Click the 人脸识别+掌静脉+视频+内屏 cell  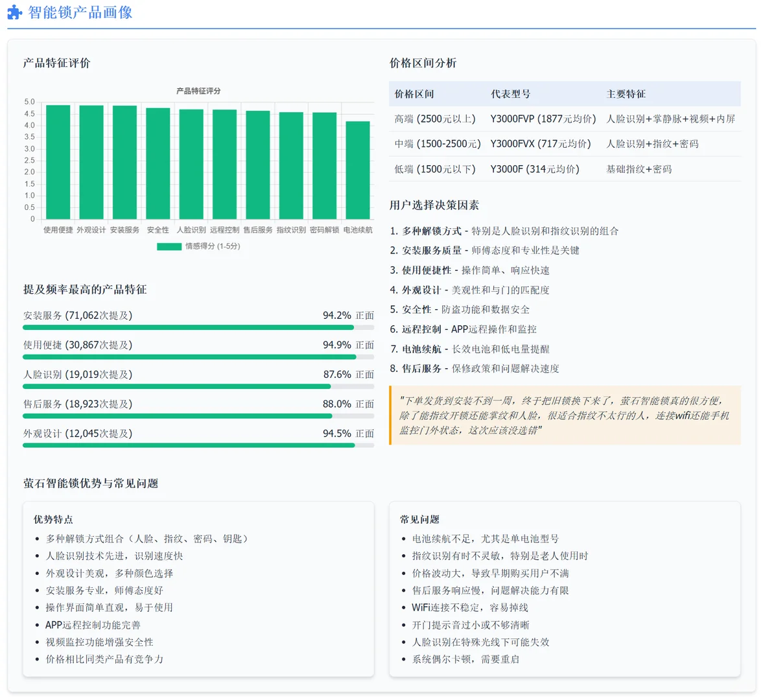click(670, 119)
